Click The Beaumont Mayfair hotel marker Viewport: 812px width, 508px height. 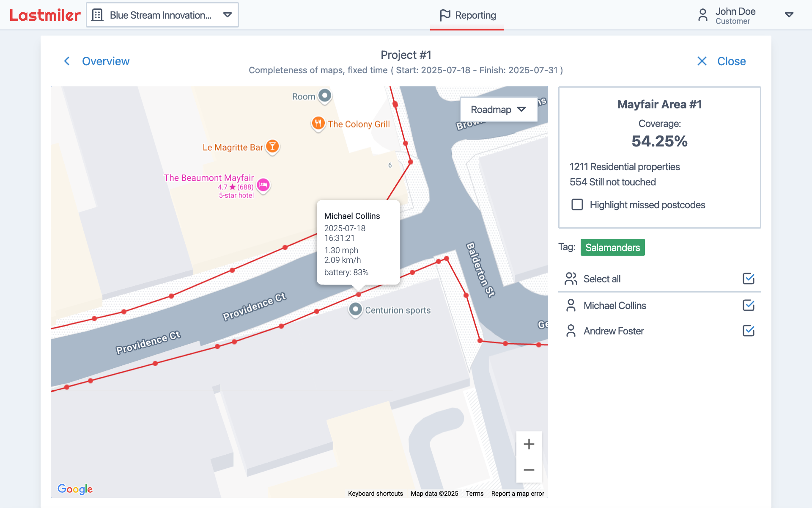[263, 185]
